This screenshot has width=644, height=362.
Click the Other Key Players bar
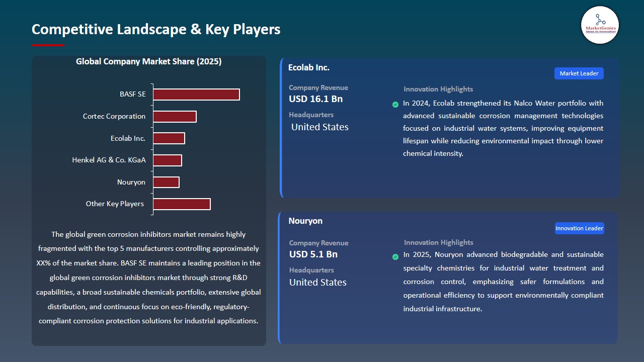tap(182, 204)
